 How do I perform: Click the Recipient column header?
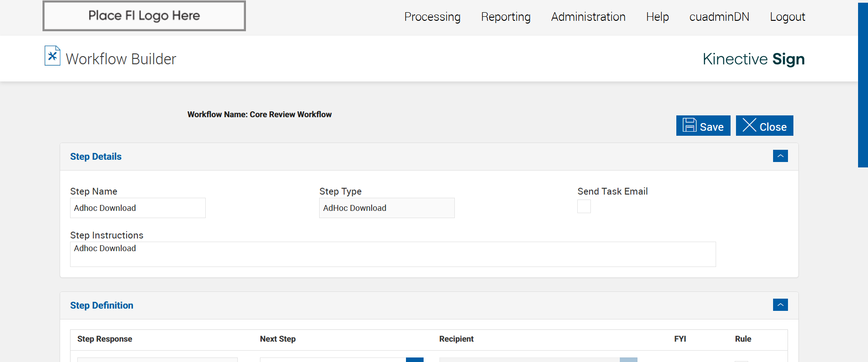click(457, 339)
